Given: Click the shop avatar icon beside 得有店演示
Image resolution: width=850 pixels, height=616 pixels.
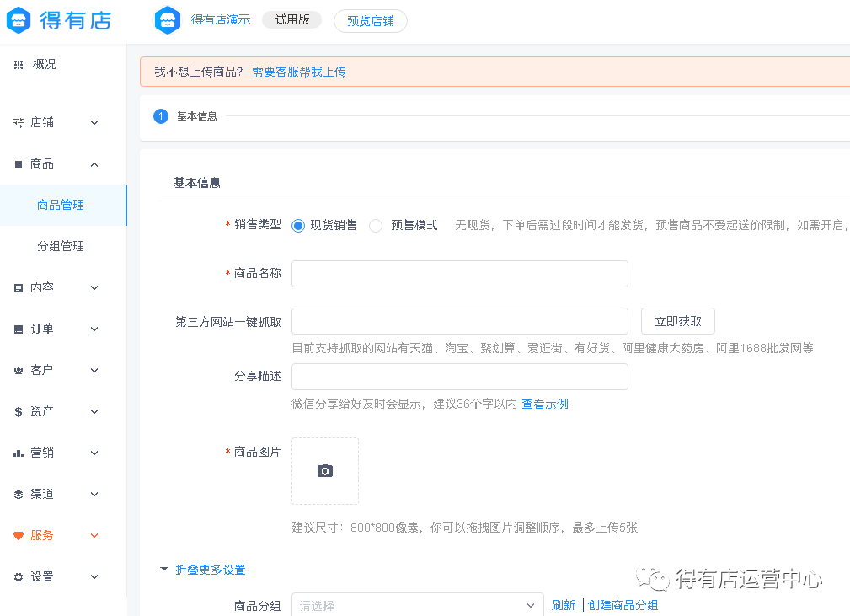Looking at the screenshot, I should 168,20.
